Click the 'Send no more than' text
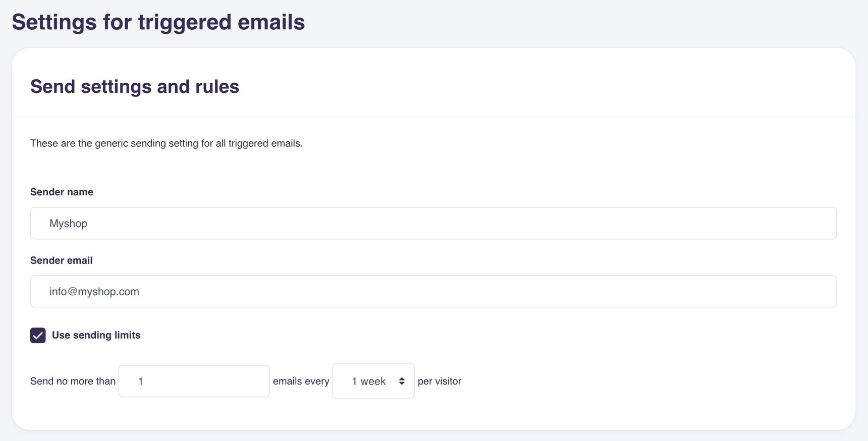The width and height of the screenshot is (868, 441). [73, 381]
